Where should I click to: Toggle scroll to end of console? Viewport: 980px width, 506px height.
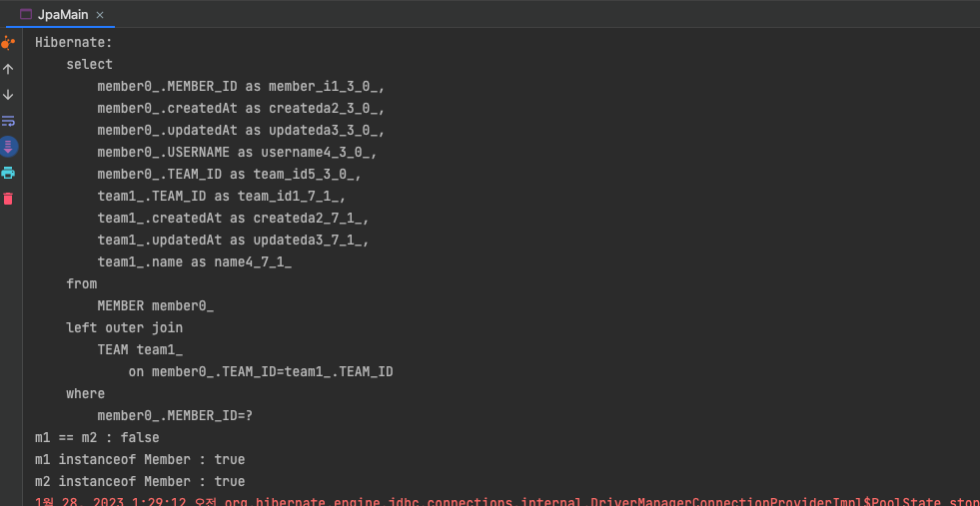pos(8,147)
